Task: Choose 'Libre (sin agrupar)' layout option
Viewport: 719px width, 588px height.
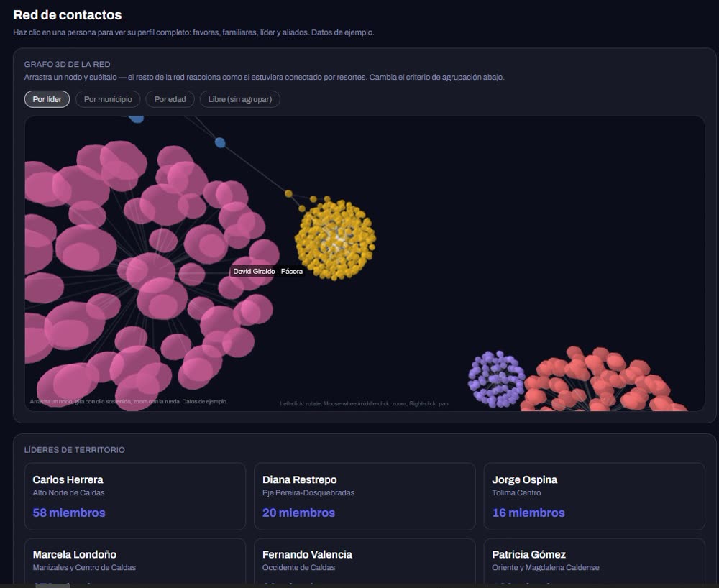Action: click(240, 99)
